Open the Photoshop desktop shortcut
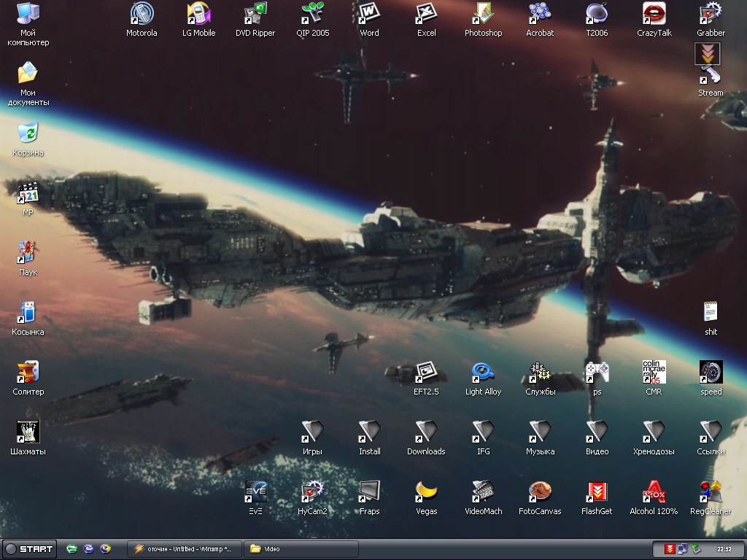Screen dimensions: 747x560 483,14
